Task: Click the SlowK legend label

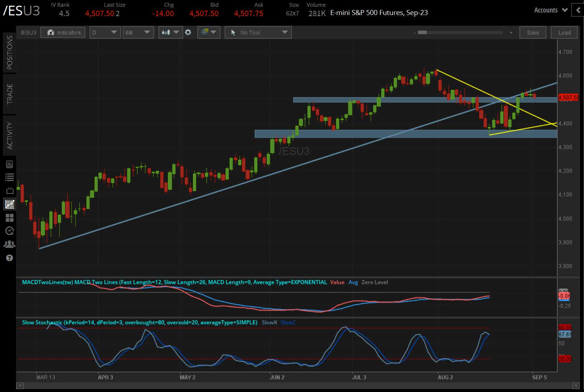Action: [269, 322]
